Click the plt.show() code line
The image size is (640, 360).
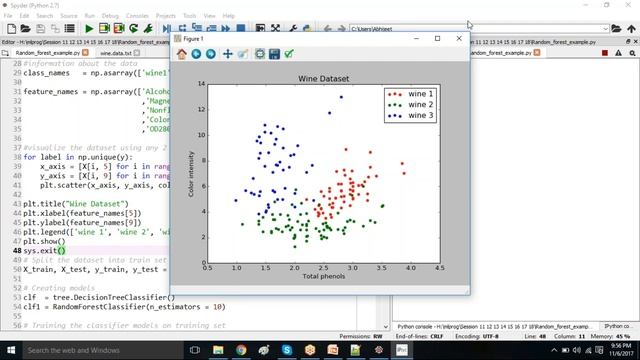pos(44,241)
